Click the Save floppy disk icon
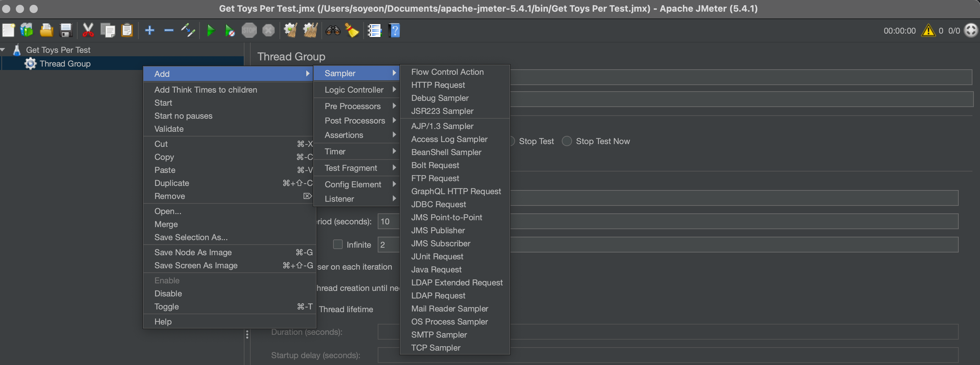Viewport: 980px width, 365px height. [66, 31]
